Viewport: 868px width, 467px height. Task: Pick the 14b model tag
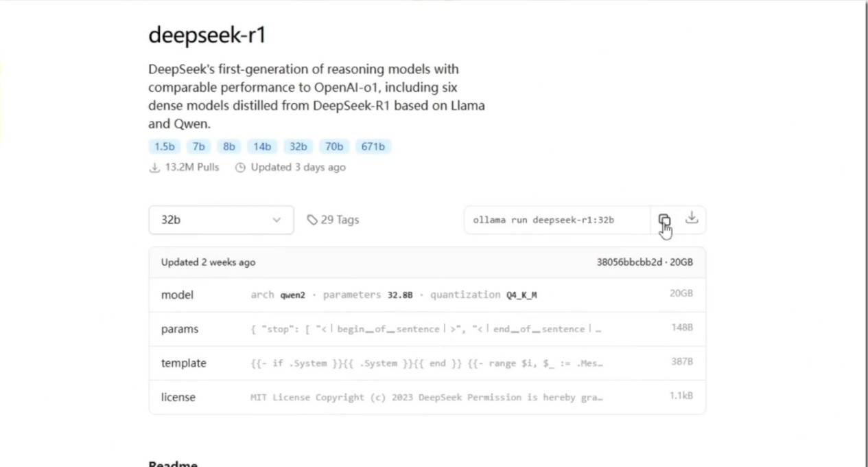click(x=262, y=146)
